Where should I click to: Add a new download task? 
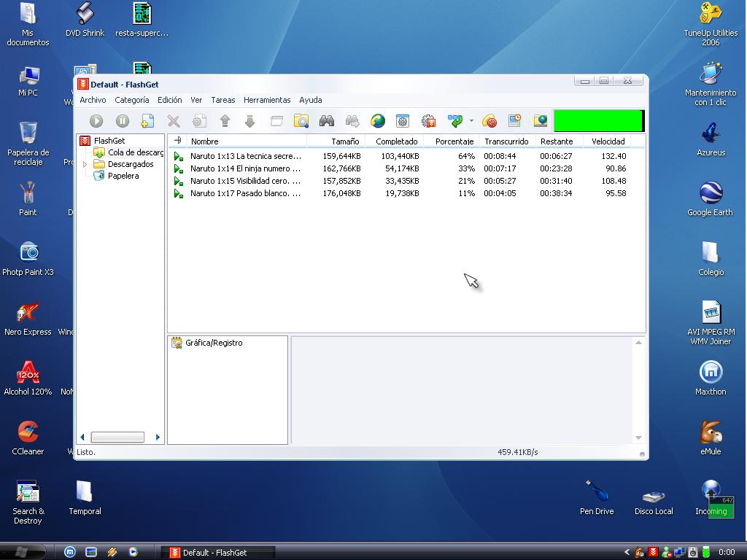click(147, 121)
